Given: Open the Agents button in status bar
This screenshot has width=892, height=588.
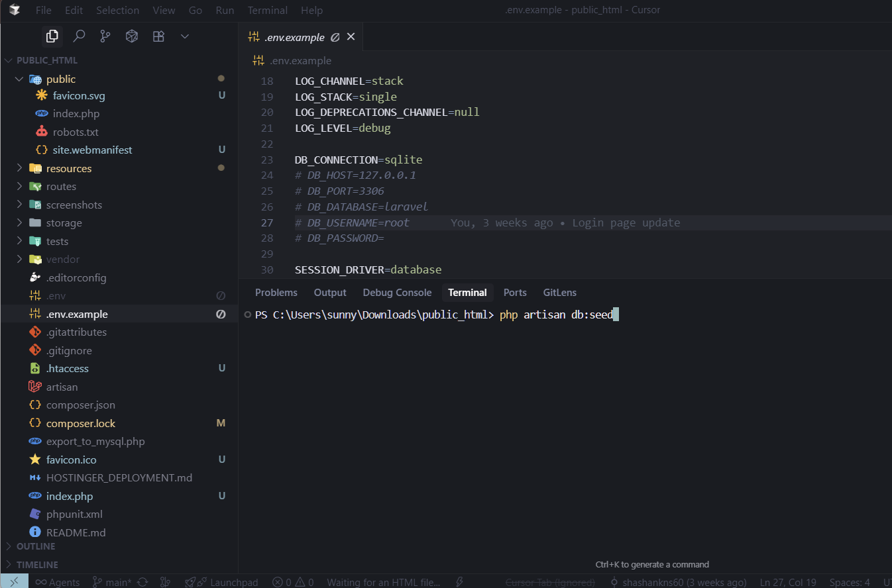Looking at the screenshot, I should pyautogui.click(x=58, y=582).
